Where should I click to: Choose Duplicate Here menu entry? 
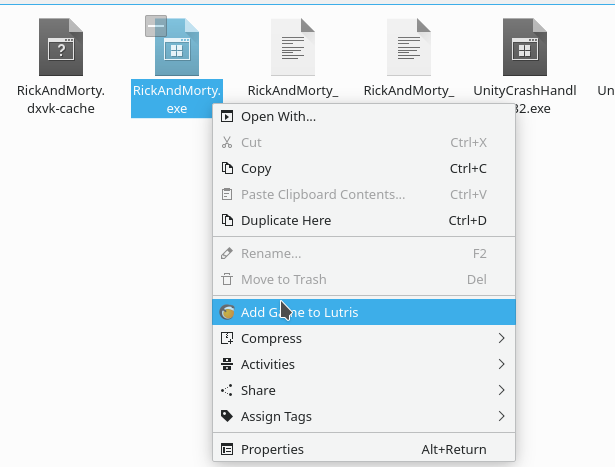pyautogui.click(x=364, y=220)
